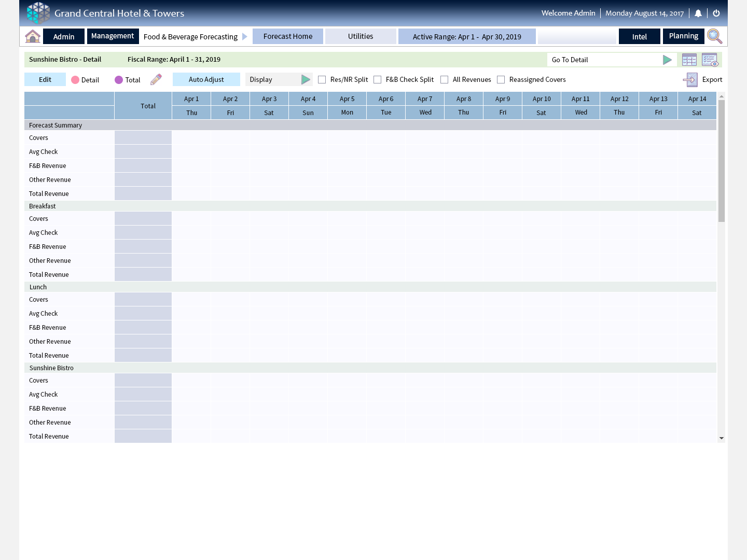Click the power logout icon
Image resolution: width=747 pixels, height=560 pixels.
[x=716, y=13]
